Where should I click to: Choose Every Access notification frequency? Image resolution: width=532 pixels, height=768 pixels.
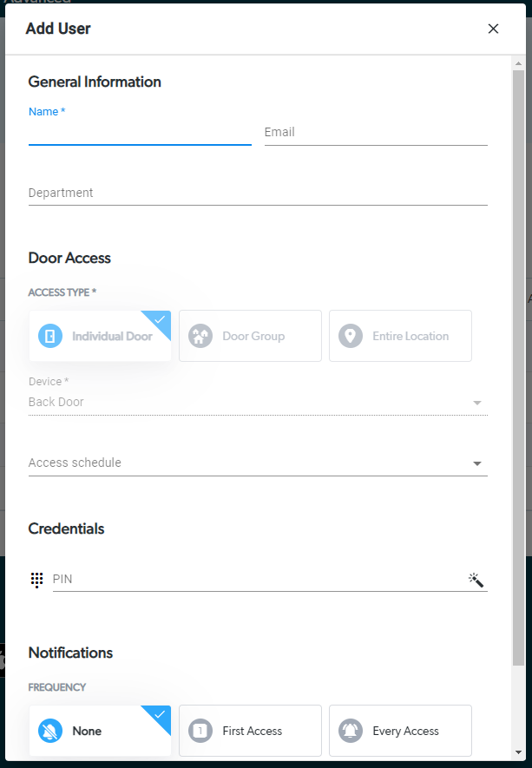(400, 731)
